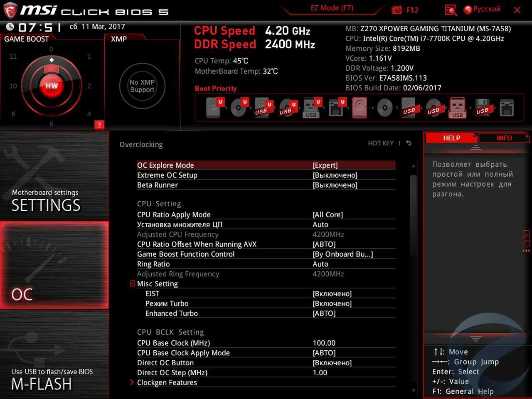532x399 pixels.
Task: Toggle the Game Boost HW knob
Action: pos(52,86)
